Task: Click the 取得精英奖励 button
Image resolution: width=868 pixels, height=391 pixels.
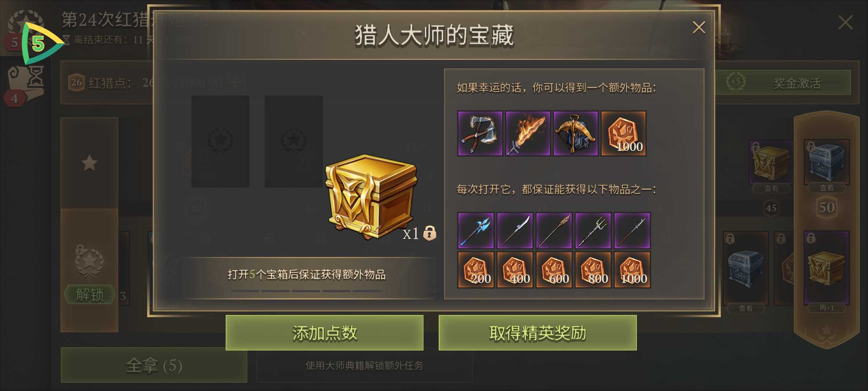Action: coord(537,333)
